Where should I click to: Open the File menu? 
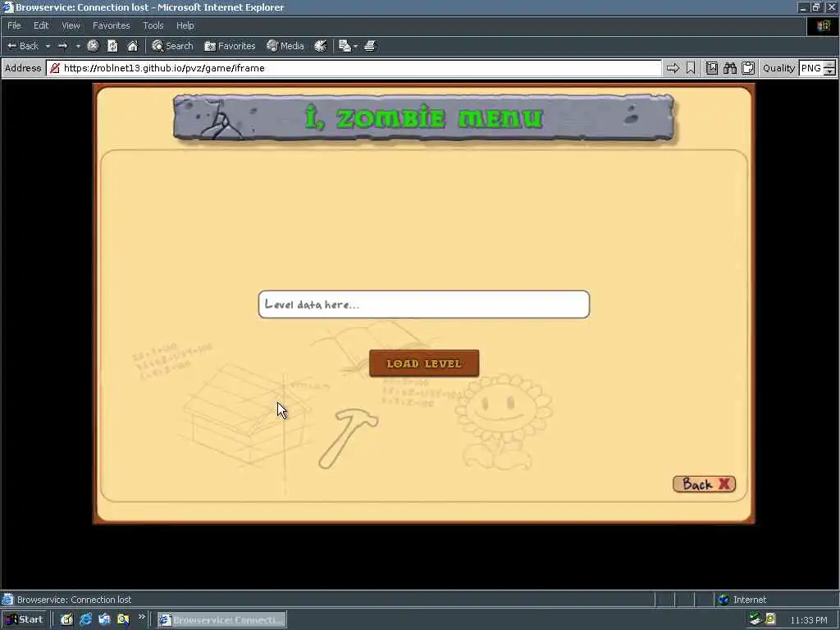click(x=14, y=25)
